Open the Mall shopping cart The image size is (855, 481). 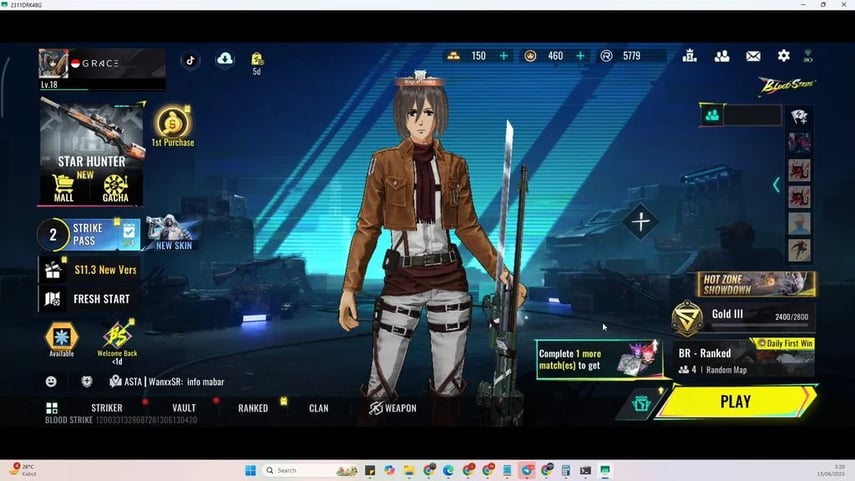(x=64, y=187)
